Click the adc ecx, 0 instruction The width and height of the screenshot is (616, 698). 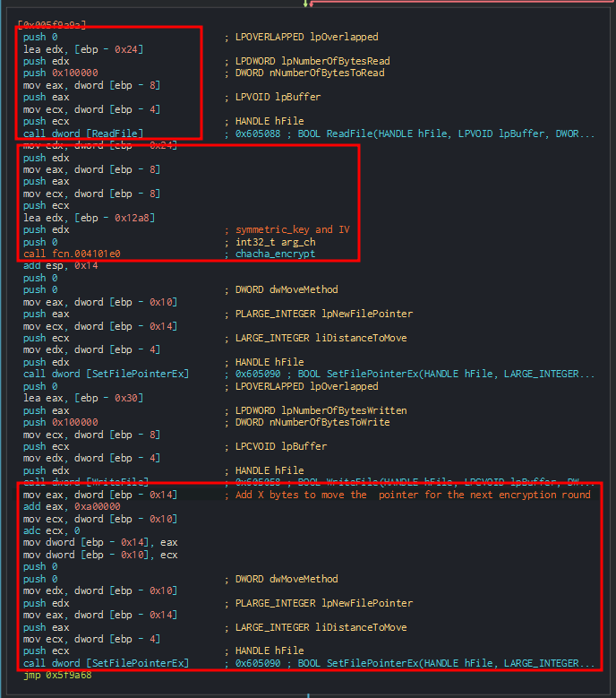(56, 530)
